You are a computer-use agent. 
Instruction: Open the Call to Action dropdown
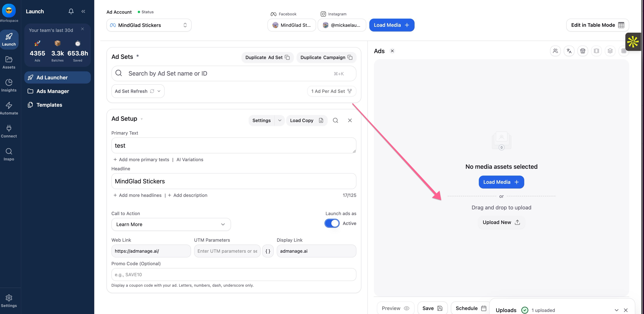(x=171, y=224)
